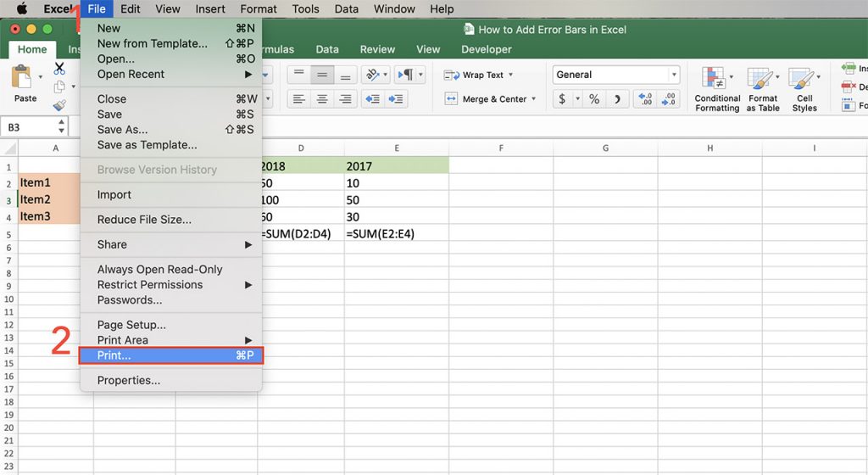Click the 2017 header cell
Image resolution: width=868 pixels, height=475 pixels.
[x=397, y=166]
